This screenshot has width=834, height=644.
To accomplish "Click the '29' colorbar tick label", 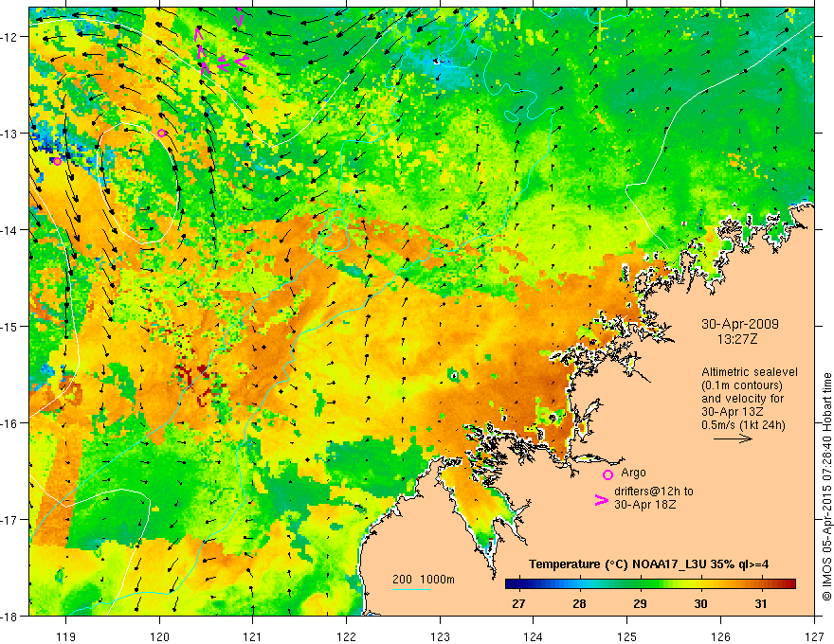I will pos(640,603).
